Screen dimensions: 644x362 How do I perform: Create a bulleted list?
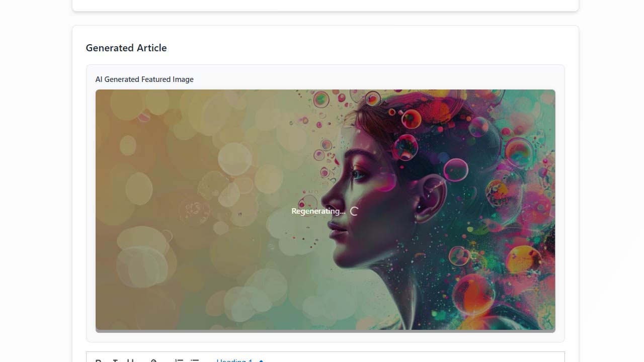(x=195, y=360)
